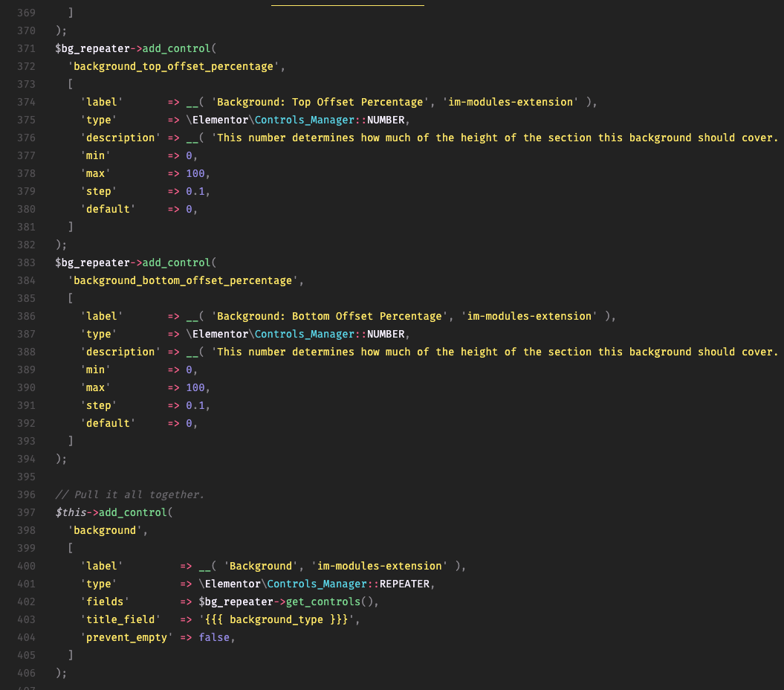Click the 'title_field' array key
The image size is (784, 690).
pyautogui.click(x=120, y=619)
